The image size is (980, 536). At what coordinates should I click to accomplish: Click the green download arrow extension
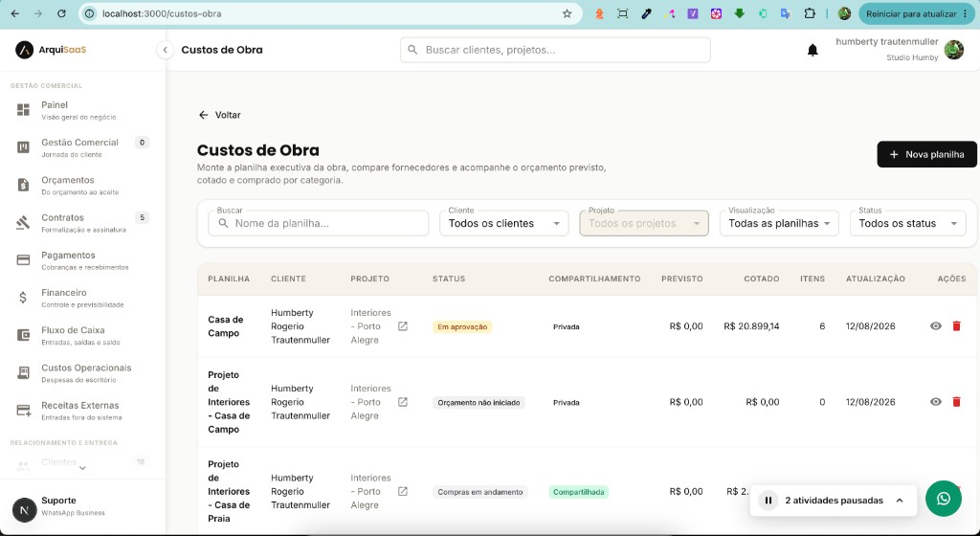coord(740,13)
